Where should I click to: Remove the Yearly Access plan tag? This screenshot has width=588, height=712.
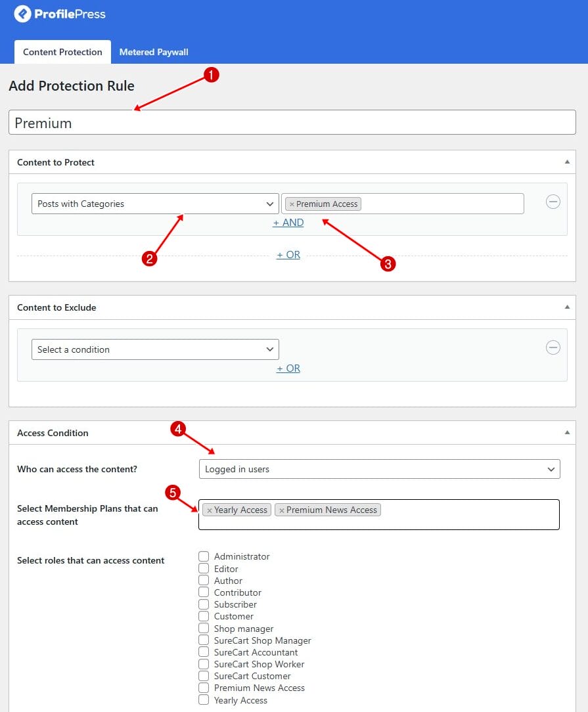point(210,510)
